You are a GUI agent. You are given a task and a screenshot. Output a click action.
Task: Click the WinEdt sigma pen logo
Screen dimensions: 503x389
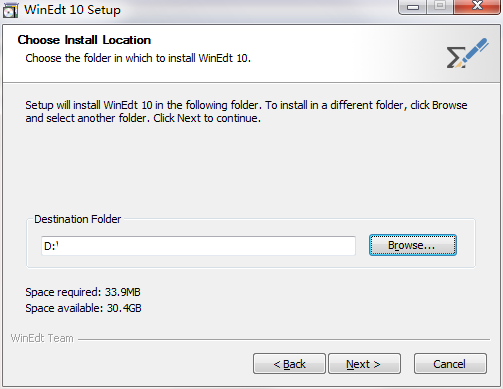(467, 53)
